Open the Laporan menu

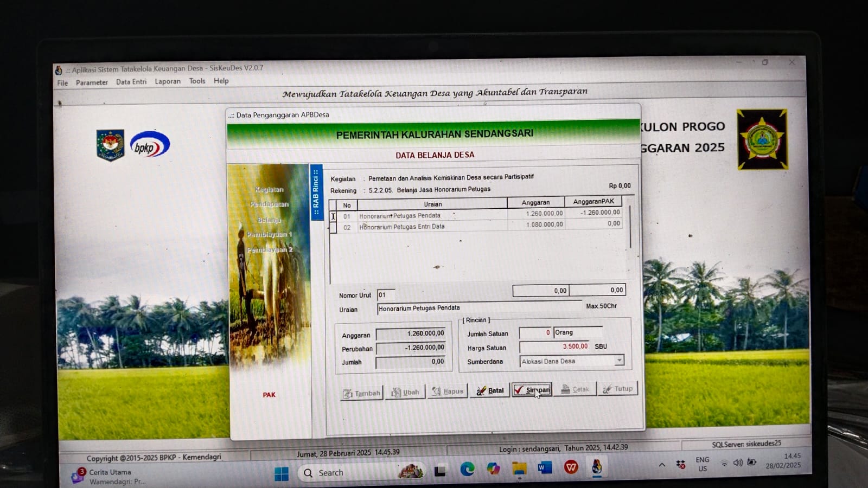coord(168,81)
